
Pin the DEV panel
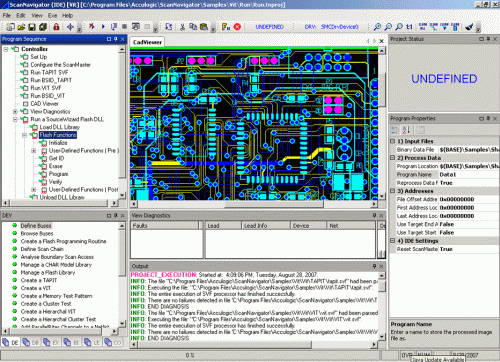coord(116,215)
